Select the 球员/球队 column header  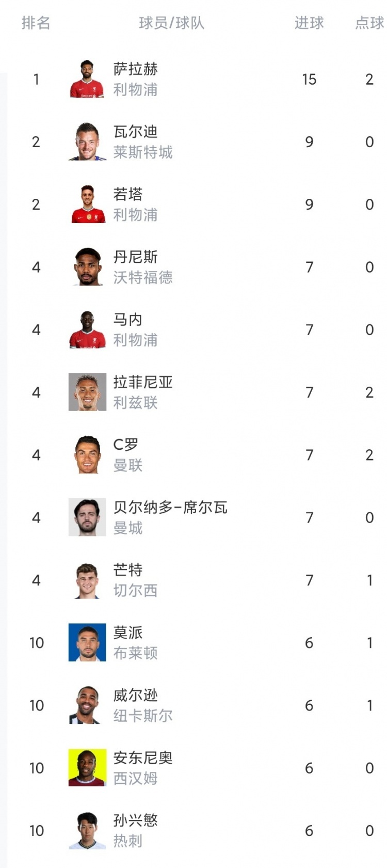(172, 23)
